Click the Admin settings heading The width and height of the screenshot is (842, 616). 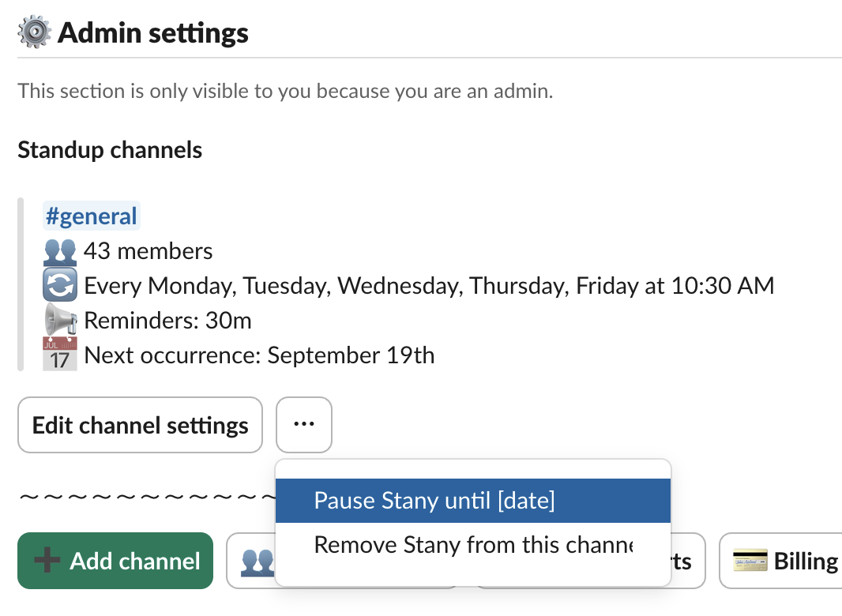coord(153,33)
